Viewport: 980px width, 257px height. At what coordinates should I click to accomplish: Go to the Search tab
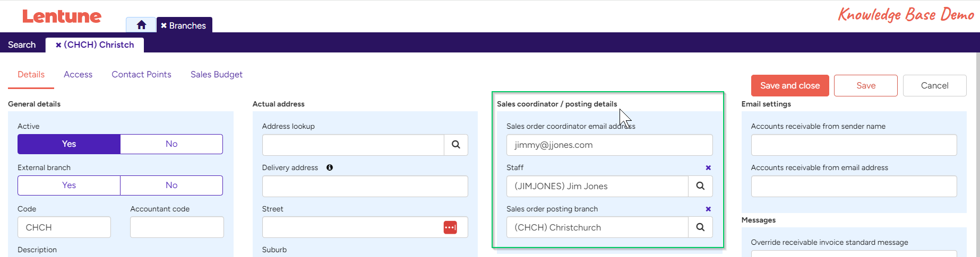click(x=22, y=45)
